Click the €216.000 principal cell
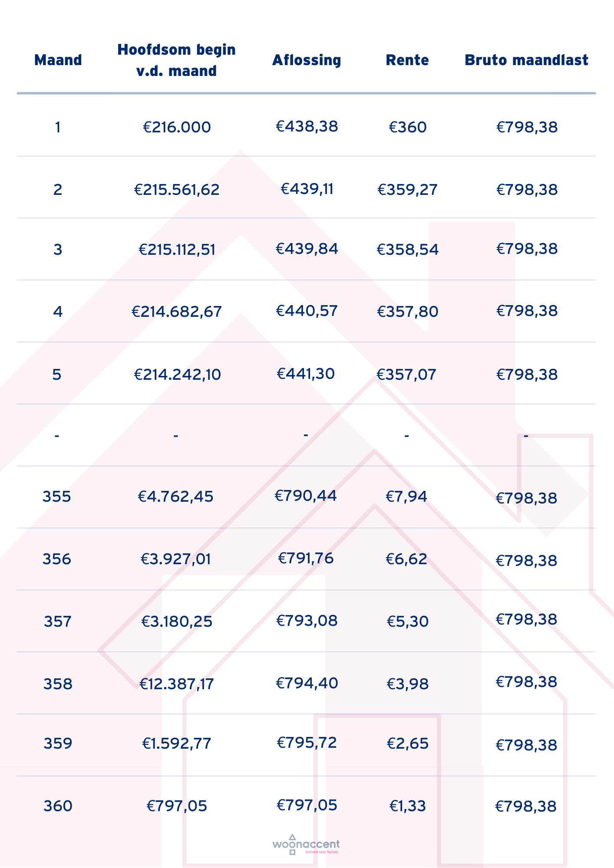 pyautogui.click(x=177, y=127)
